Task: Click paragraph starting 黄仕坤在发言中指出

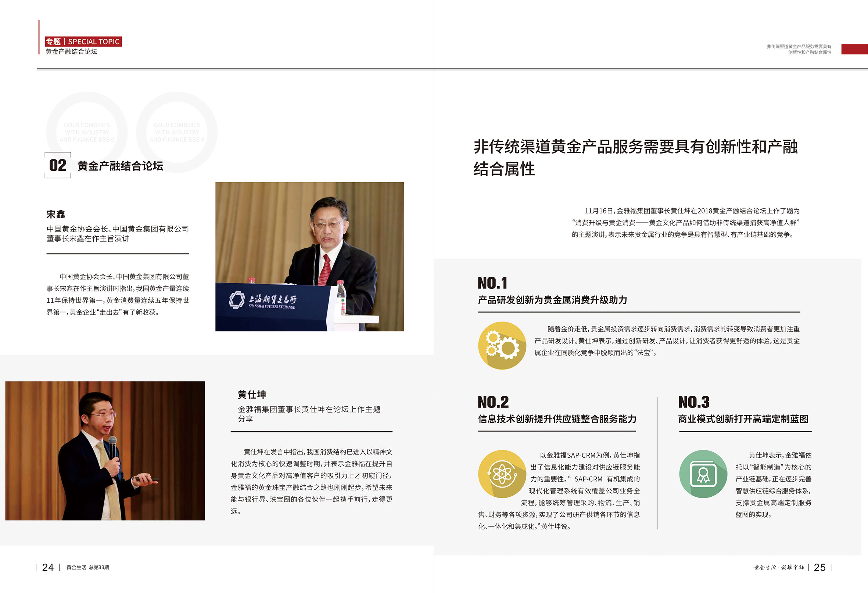Action: 312,482
